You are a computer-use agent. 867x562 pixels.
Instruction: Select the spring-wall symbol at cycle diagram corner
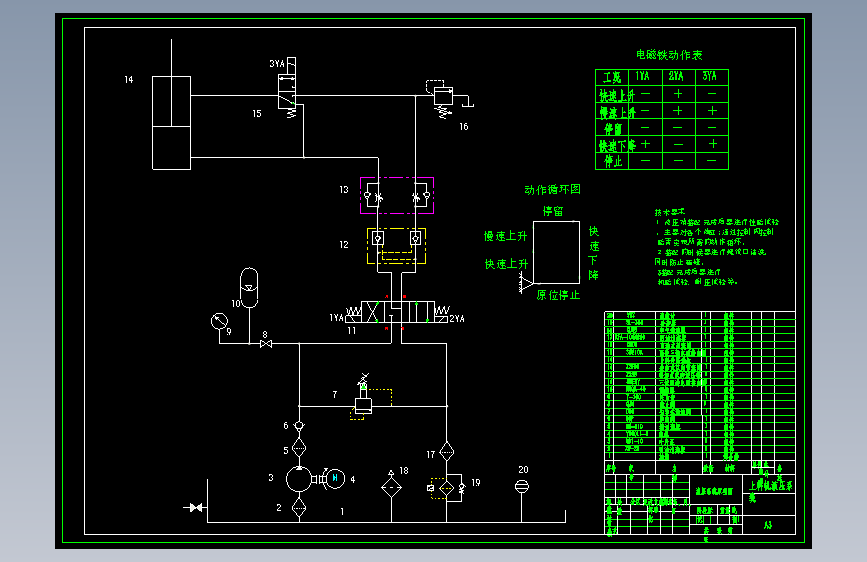point(526,284)
